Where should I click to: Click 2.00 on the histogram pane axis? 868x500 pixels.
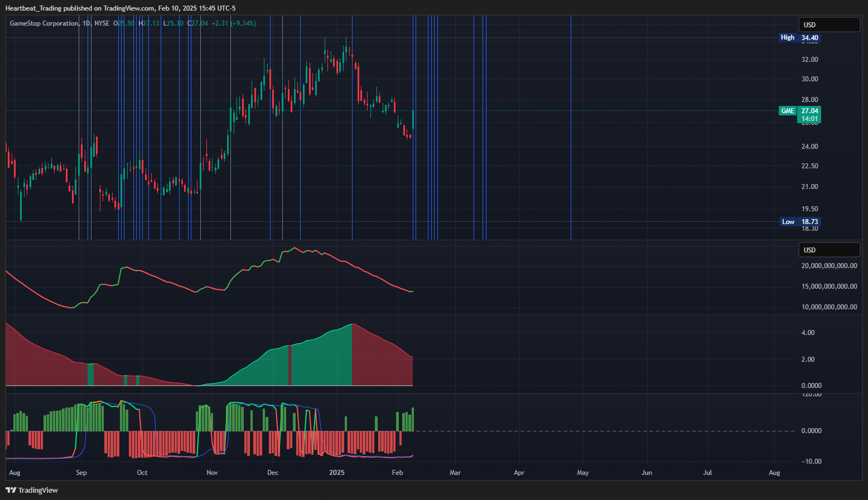(x=808, y=360)
